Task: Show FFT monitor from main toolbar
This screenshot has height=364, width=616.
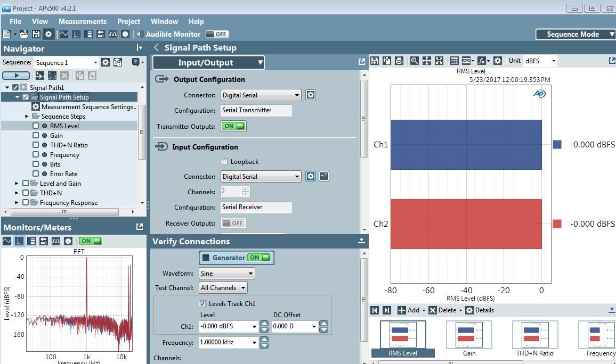Action: tap(76, 34)
